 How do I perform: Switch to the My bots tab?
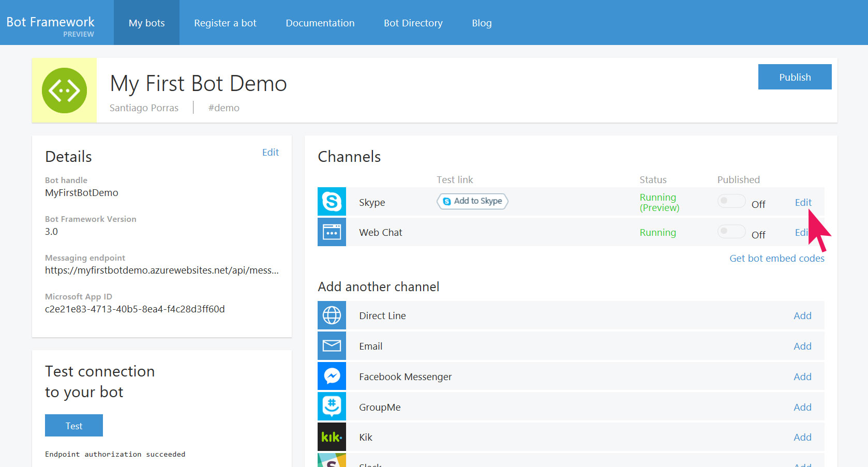click(146, 22)
